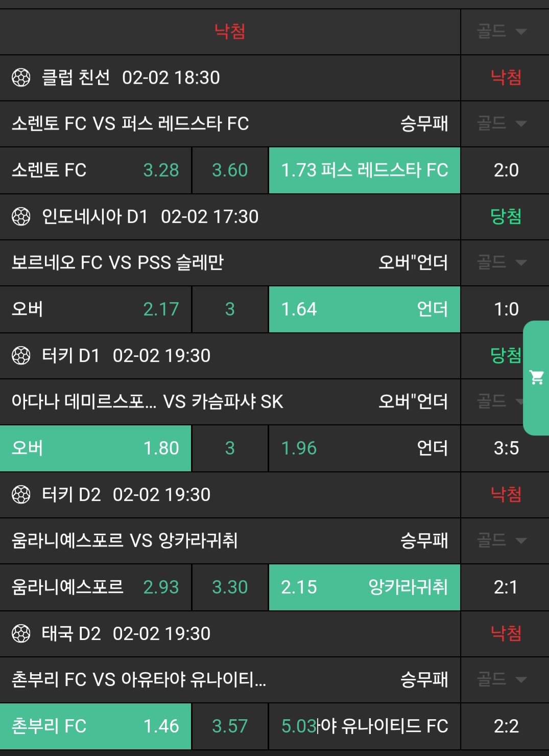Image resolution: width=549 pixels, height=756 pixels.
Task: Click soccer ball icon for 인도네시아 D1
Action: tap(21, 217)
